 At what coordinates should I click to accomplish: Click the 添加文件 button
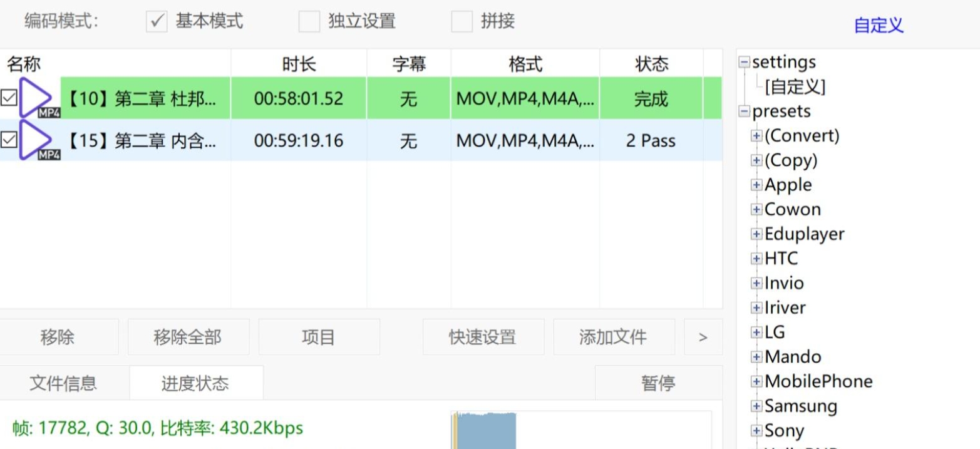click(614, 337)
